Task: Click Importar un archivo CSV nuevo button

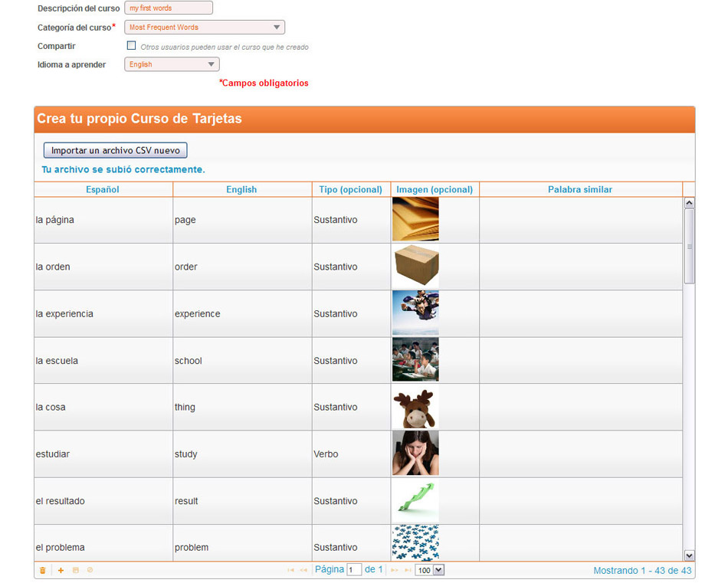Action: (x=116, y=151)
